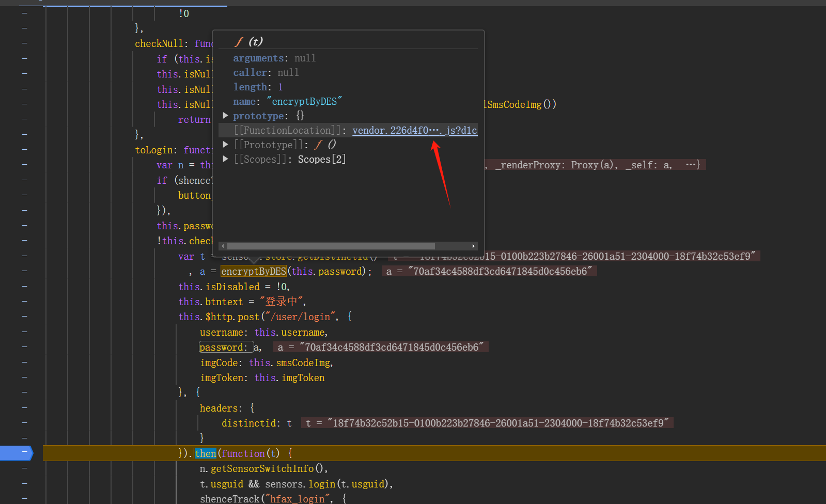Viewport: 826px width, 504px height.
Task: Click 'this.isDisabled = !0' statement
Action: click(x=233, y=287)
